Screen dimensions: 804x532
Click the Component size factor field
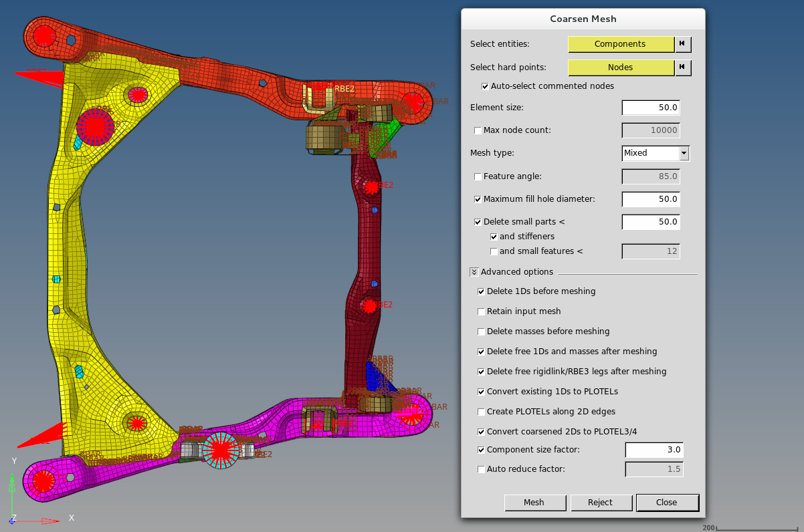click(654, 450)
